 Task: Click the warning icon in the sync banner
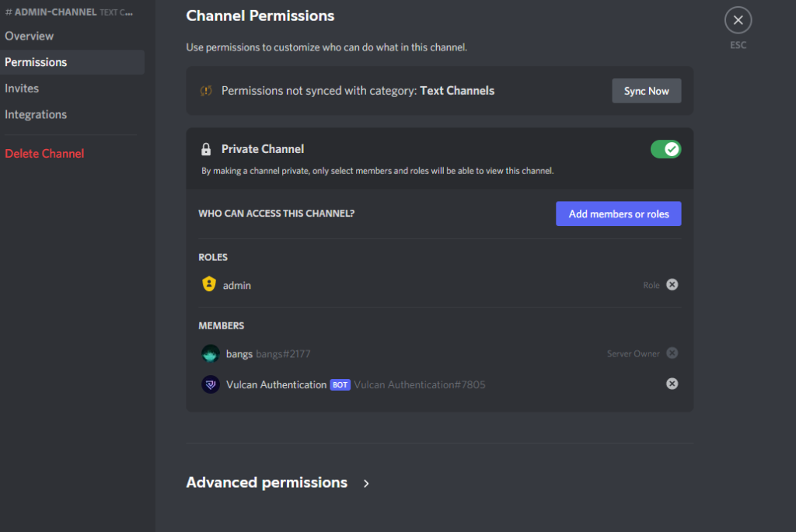206,91
